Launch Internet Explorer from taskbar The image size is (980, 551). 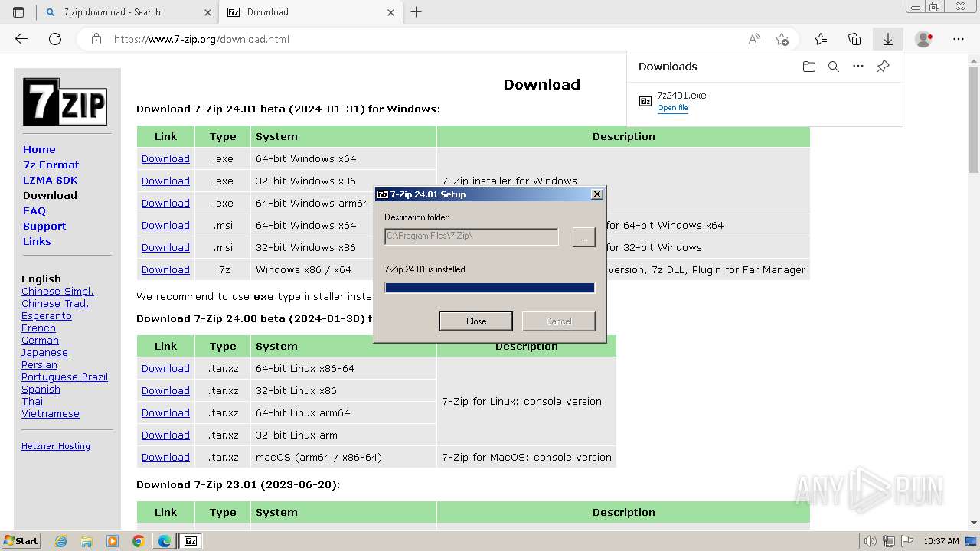tap(61, 541)
